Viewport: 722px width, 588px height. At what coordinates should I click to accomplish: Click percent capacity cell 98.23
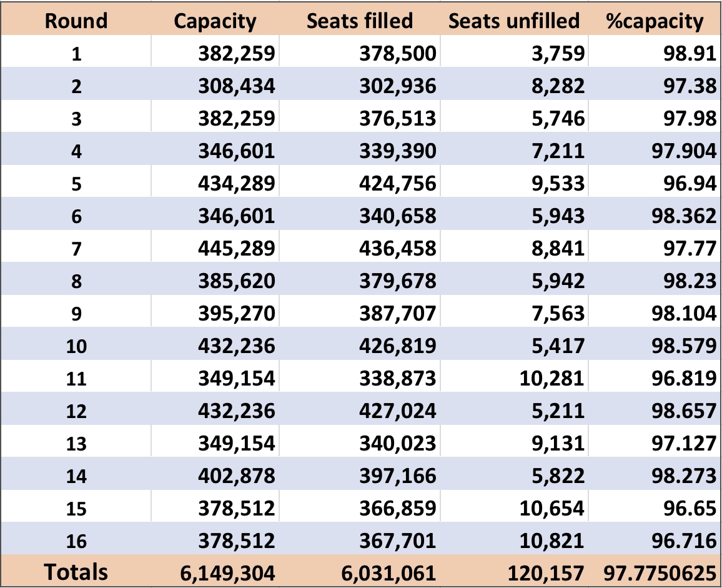pyautogui.click(x=690, y=281)
